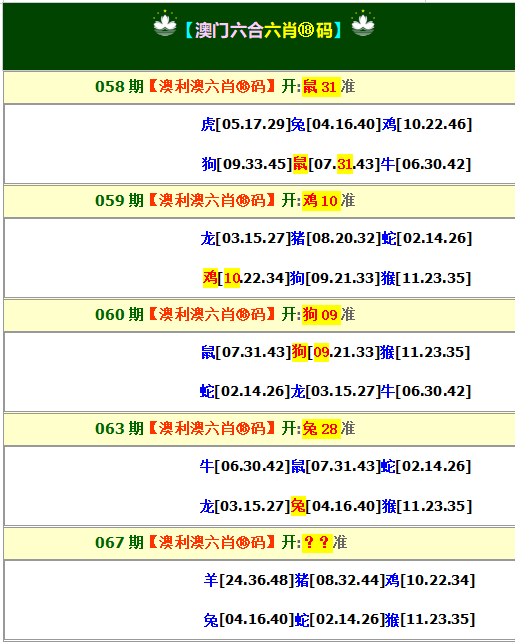This screenshot has height=643, width=515.
Task: Select the 063 期 period label
Action: click(119, 429)
